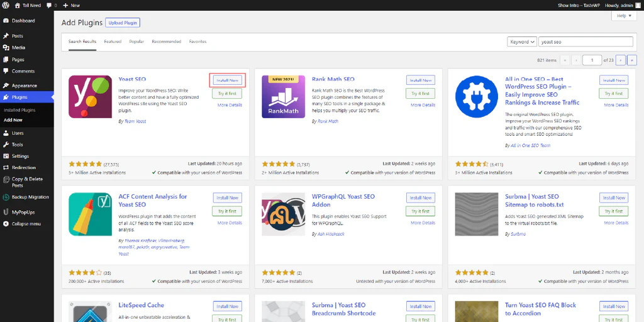644x322 pixels.
Task: Install the Yoast SEO plugin now
Action: 227,80
